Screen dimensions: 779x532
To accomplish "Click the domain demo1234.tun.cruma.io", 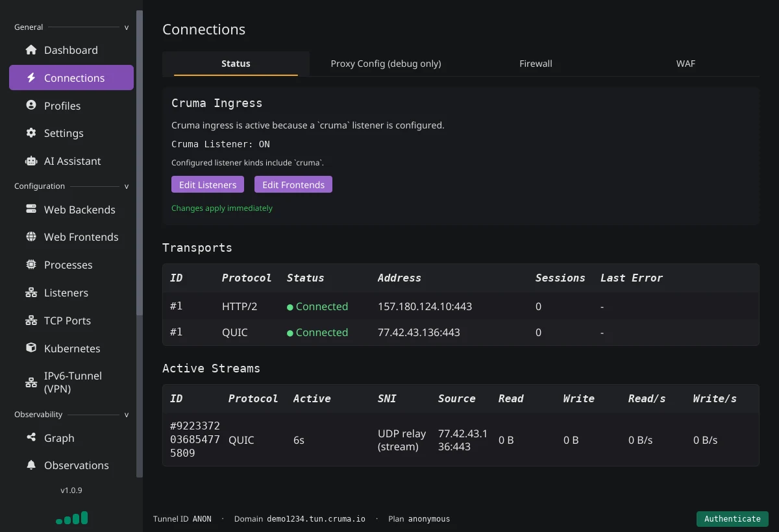I will tap(316, 519).
